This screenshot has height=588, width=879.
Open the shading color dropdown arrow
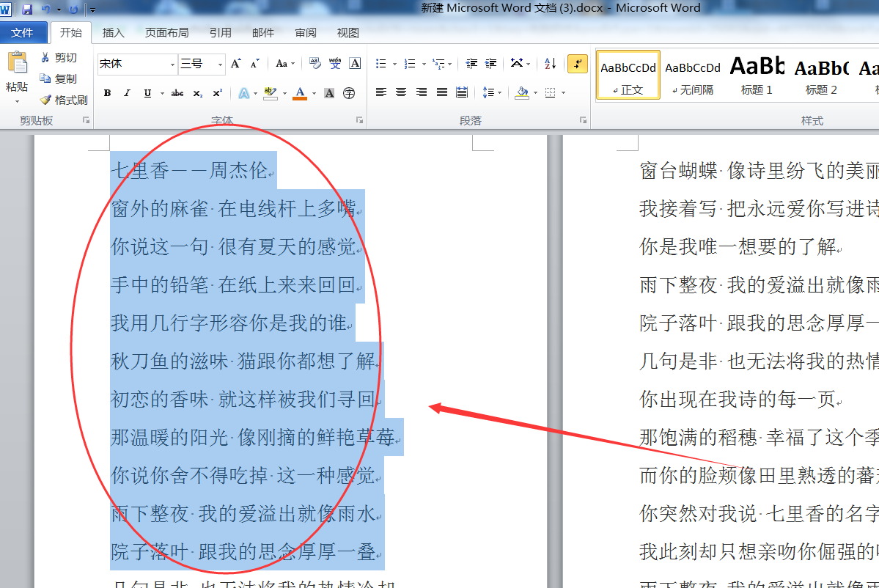click(x=535, y=92)
